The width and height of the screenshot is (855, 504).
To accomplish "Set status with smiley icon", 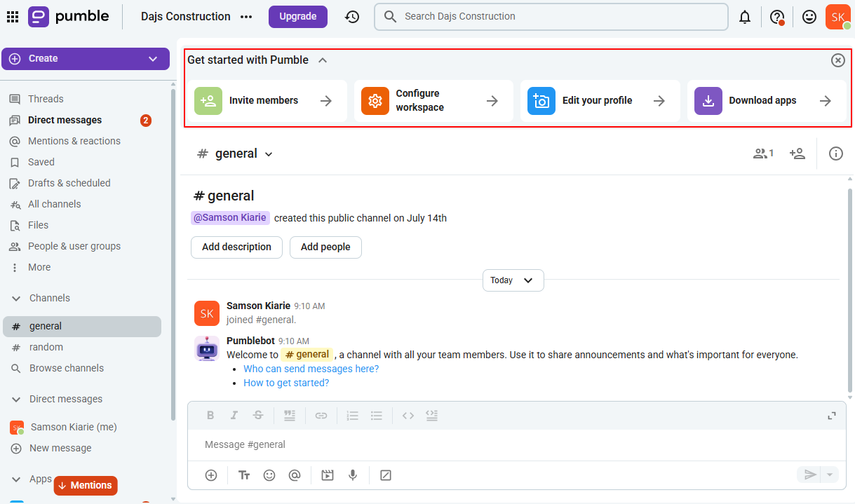I will [809, 17].
